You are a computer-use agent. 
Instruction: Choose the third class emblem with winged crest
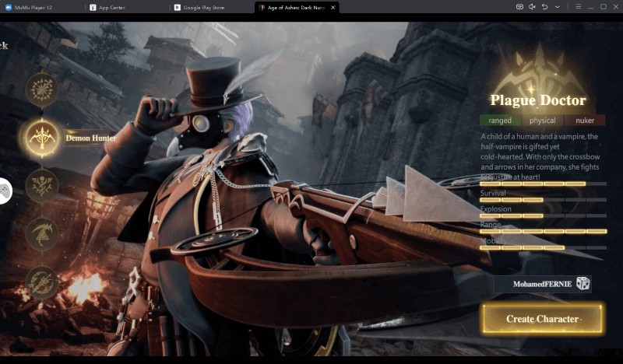pyautogui.click(x=42, y=186)
